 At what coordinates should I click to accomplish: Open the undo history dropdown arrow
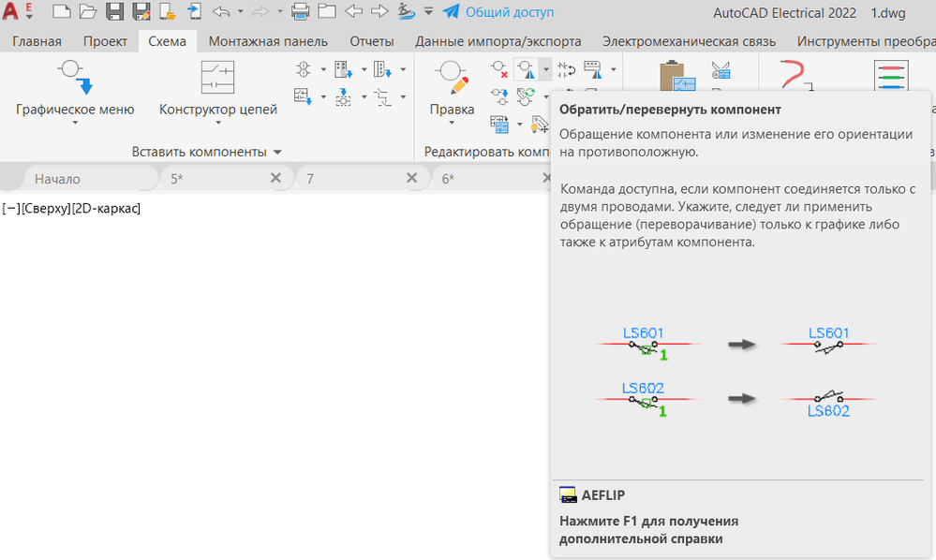coord(240,11)
